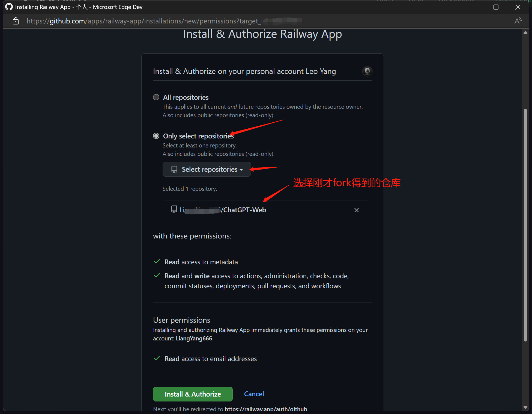532x414 pixels.
Task: Click the Read aloud icon in address bar
Action: (518, 21)
